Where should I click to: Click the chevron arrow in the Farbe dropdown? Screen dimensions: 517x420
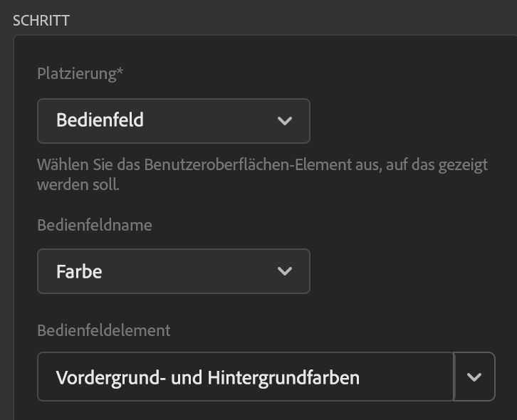(285, 271)
